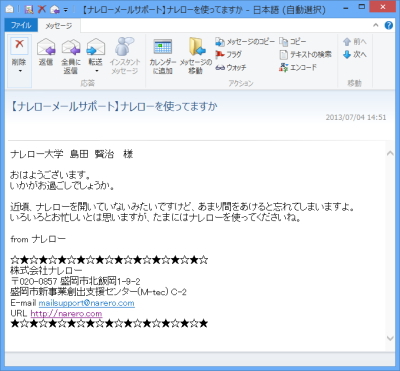Click the Delete (削除) red X icon
The image size is (400, 371).
coord(19,45)
